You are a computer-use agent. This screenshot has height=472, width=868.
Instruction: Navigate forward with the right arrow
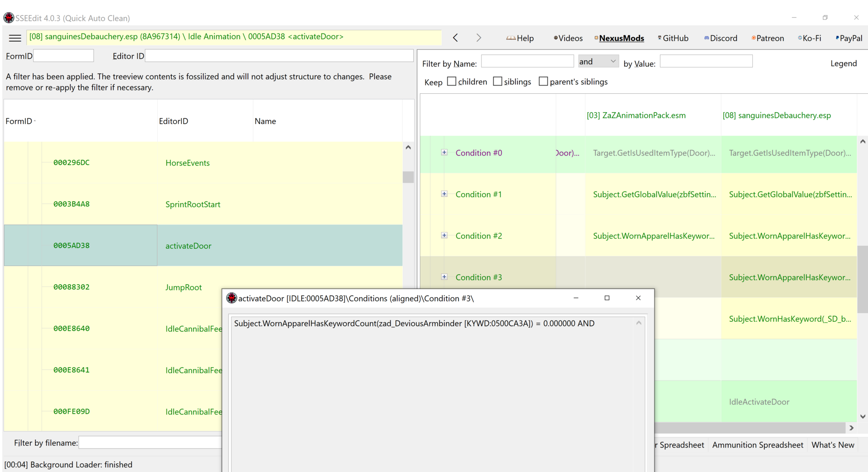[478, 38]
